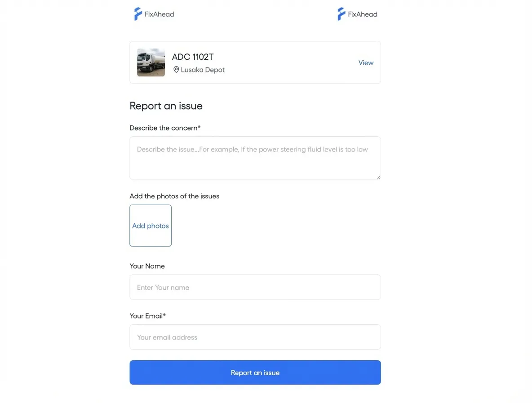This screenshot has height=403, width=532.
Task: Click the Enter Your name field
Action: 255,287
